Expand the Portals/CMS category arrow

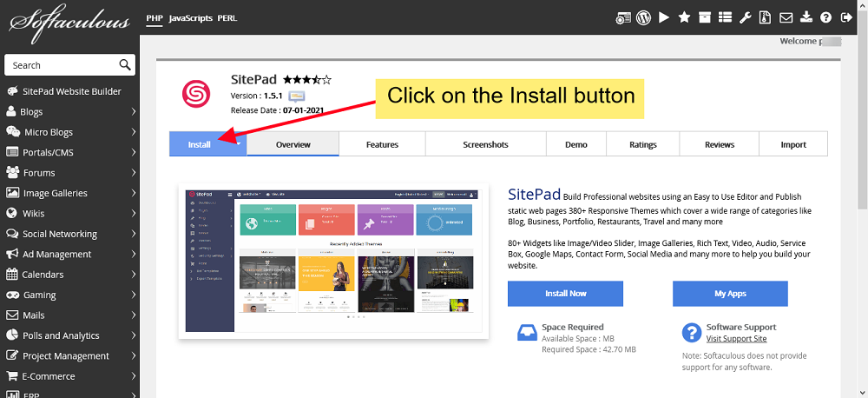(x=134, y=152)
